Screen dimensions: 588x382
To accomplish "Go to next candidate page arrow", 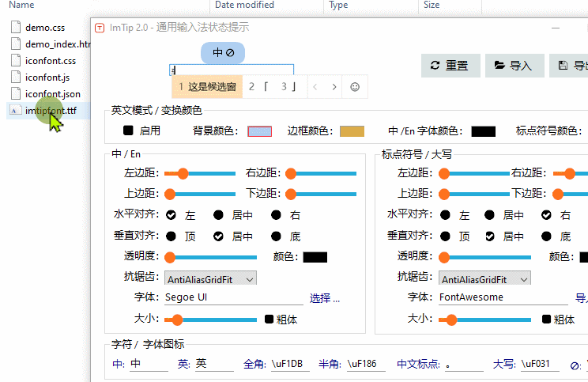I will (334, 87).
